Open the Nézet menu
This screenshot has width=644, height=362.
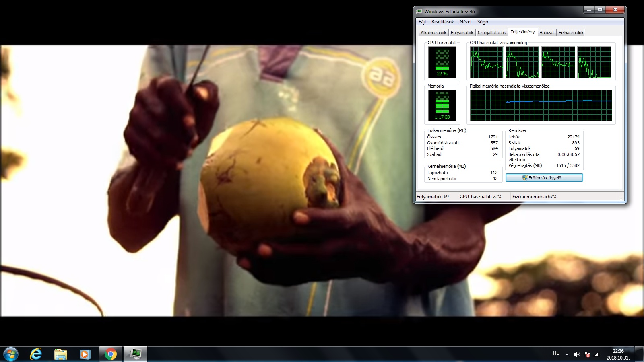[466, 22]
